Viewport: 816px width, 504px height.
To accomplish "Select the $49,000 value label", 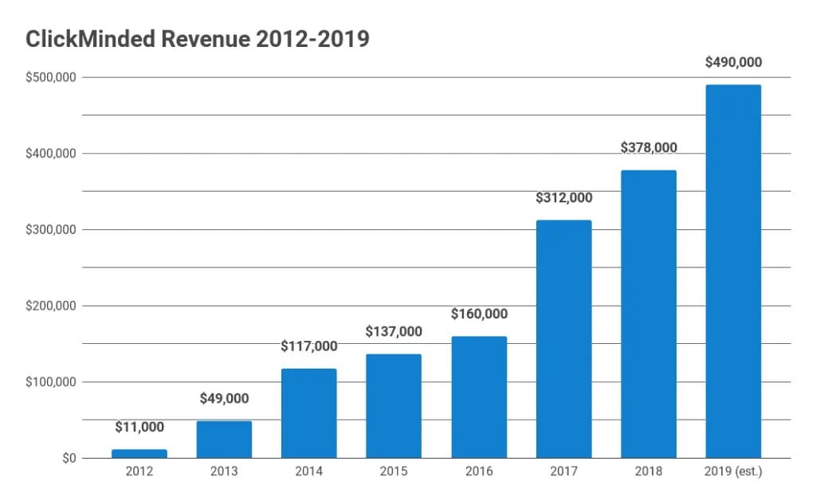I will (224, 398).
